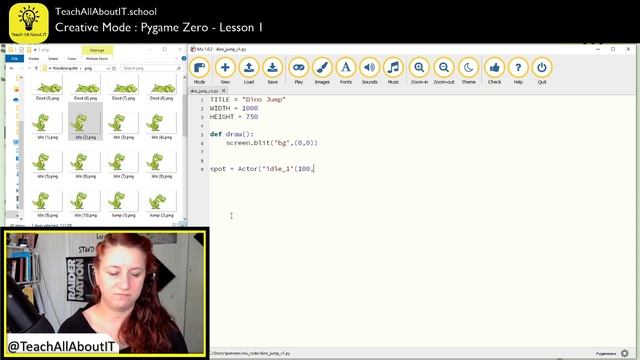The image size is (640, 360).
Task: Click the Manage contextual tab in Explorer
Action: tap(97, 50)
